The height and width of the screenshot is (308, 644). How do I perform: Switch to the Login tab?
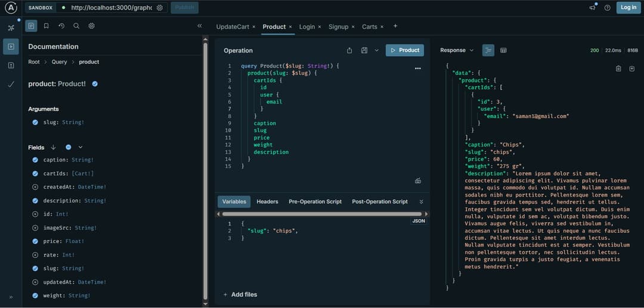(x=307, y=27)
